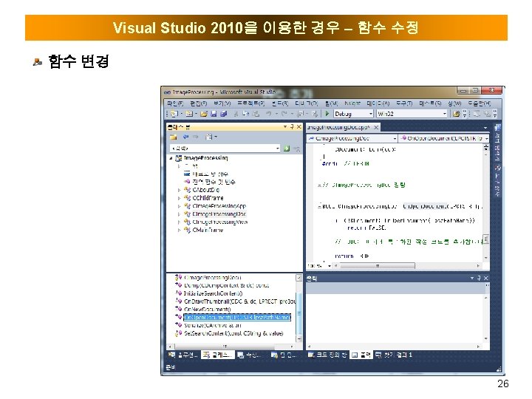The width and height of the screenshot is (532, 399).
Task: Select highlighted OnOpenDocument(LPCTSTR lpszPathName) member
Action: click(237, 317)
